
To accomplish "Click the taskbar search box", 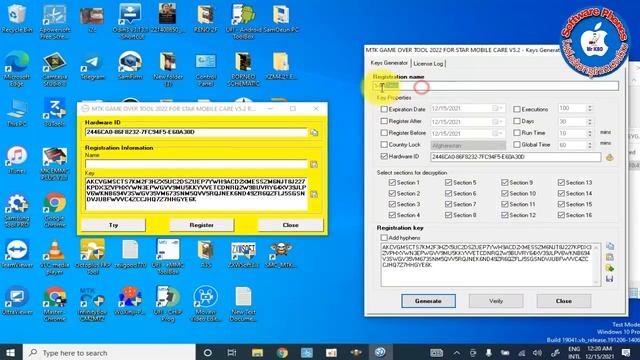I will [109, 352].
